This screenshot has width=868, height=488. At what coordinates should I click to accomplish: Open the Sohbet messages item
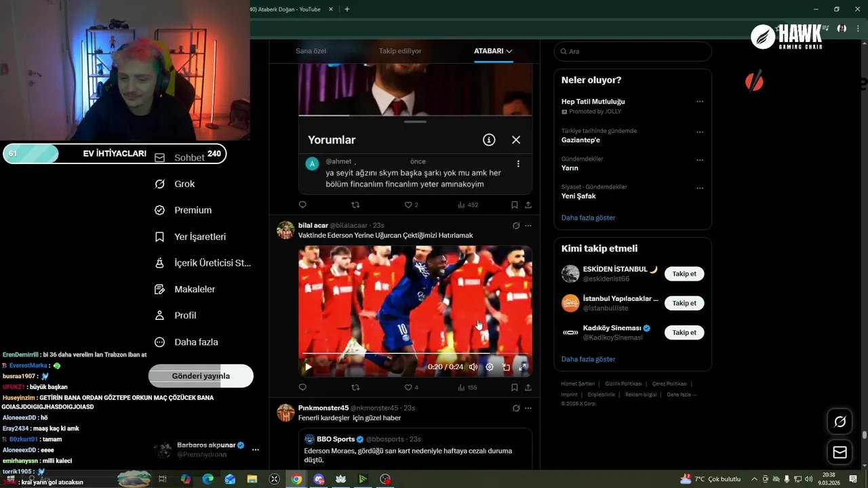(180, 157)
